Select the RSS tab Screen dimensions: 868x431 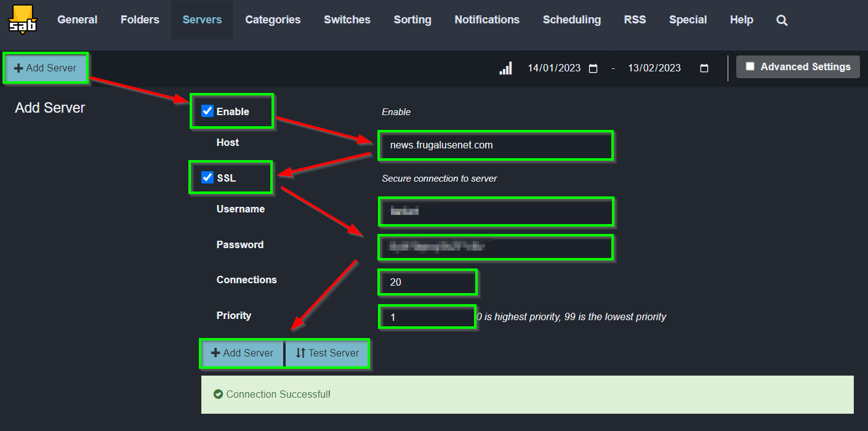click(x=635, y=20)
